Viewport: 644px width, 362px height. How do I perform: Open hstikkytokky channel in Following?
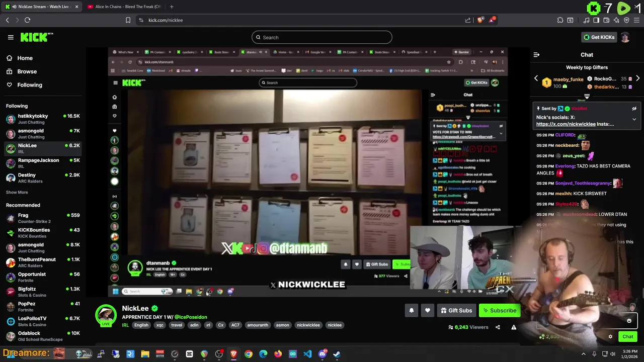pyautogui.click(x=43, y=119)
